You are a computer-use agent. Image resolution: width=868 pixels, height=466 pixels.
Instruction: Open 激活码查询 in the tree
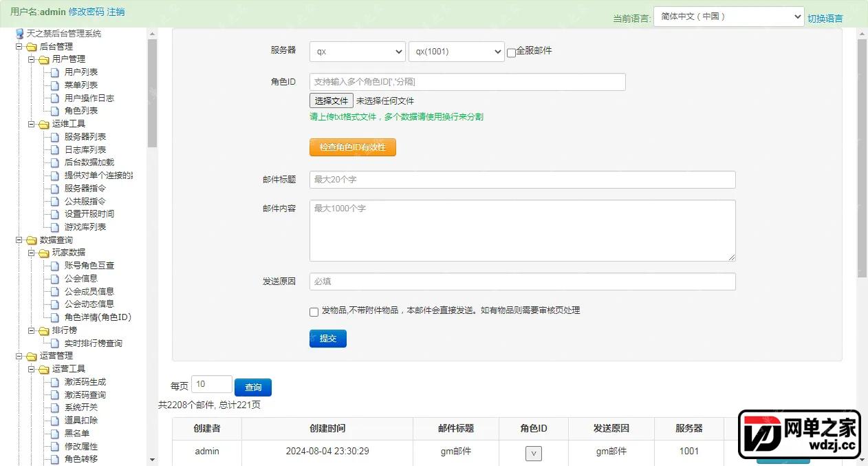pyautogui.click(x=85, y=395)
